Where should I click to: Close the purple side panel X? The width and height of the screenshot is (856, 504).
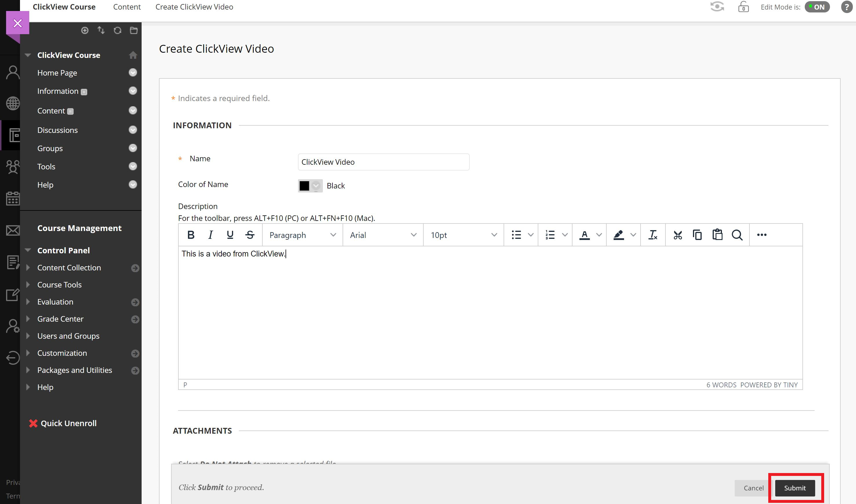click(x=18, y=23)
